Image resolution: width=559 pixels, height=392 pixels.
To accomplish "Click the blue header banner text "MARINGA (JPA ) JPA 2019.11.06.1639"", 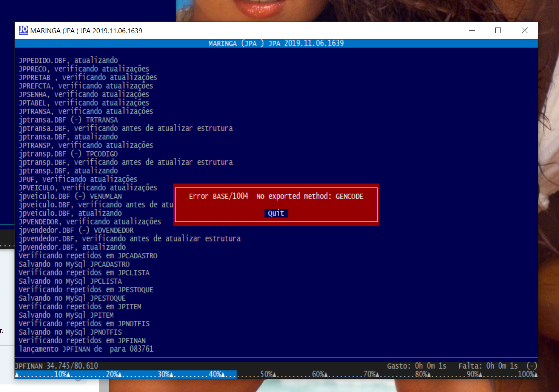I will [x=276, y=43].
